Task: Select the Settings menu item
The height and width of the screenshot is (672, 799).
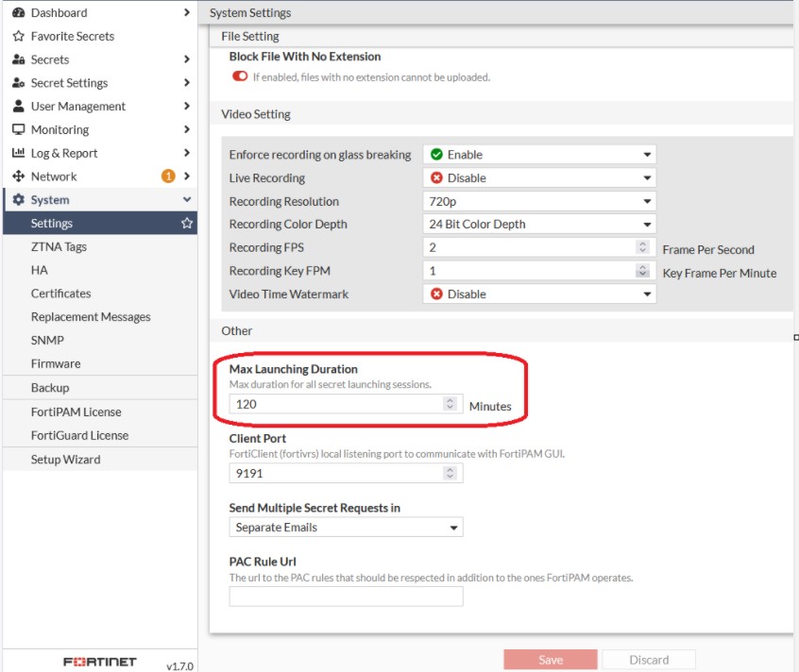Action: pyautogui.click(x=100, y=223)
